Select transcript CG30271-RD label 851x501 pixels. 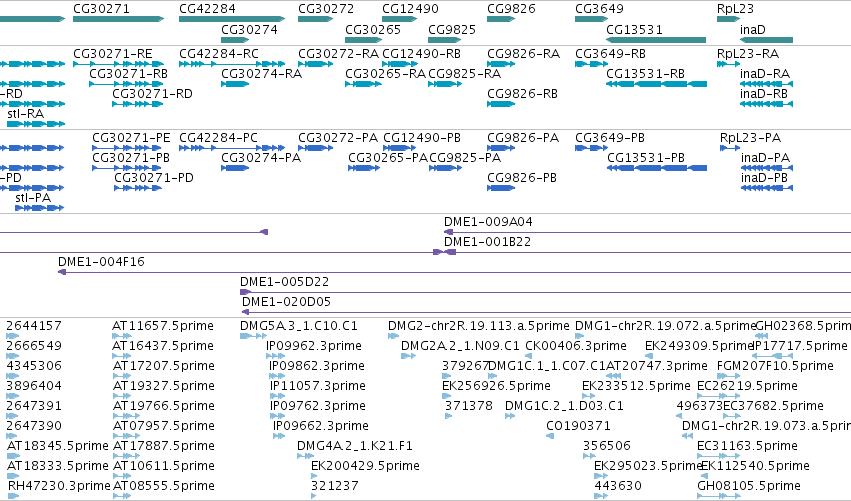[153, 94]
